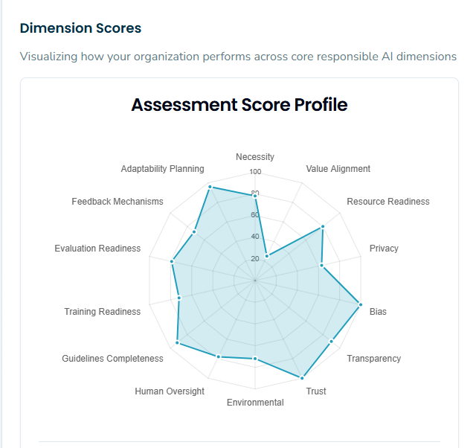The image size is (476, 448).
Task: Click the Value Alignment axis label
Action: (338, 169)
